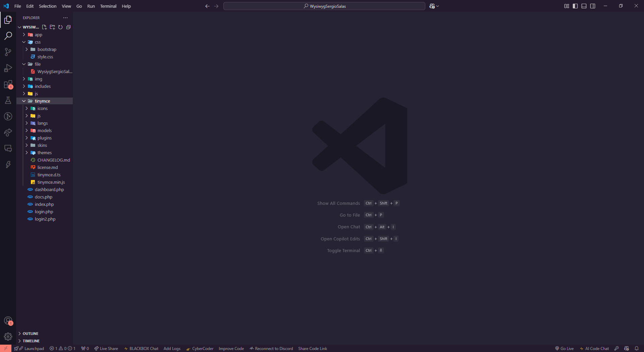Open the notifications bell in status bar
The width and height of the screenshot is (644, 352).
click(x=637, y=349)
